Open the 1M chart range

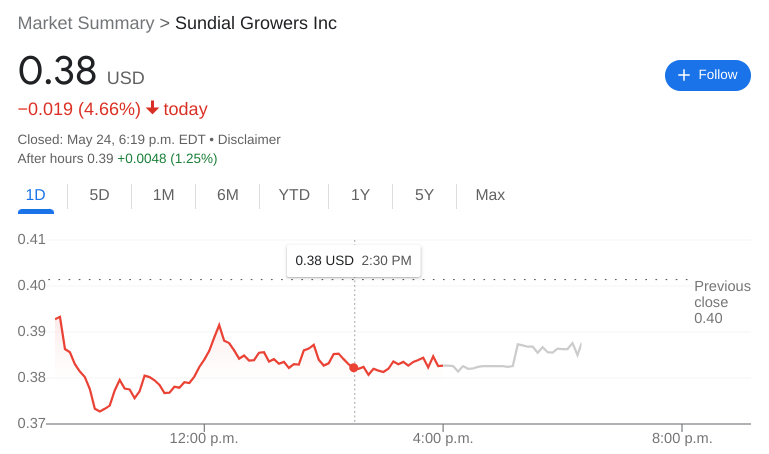coord(163,195)
